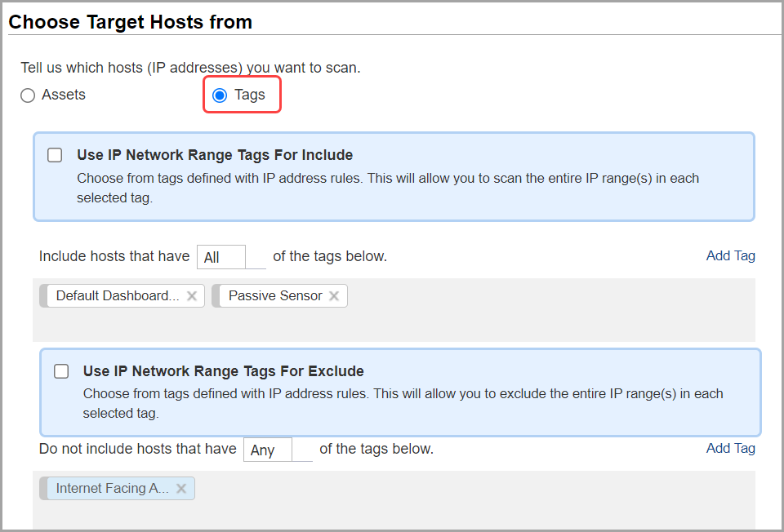This screenshot has width=784, height=532.
Task: Select the Tags radio button
Action: pos(219,95)
